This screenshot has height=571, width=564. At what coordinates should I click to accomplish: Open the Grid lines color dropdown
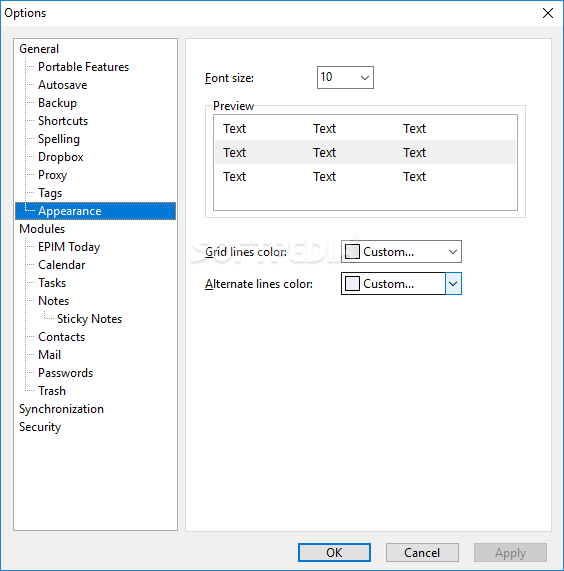(401, 252)
